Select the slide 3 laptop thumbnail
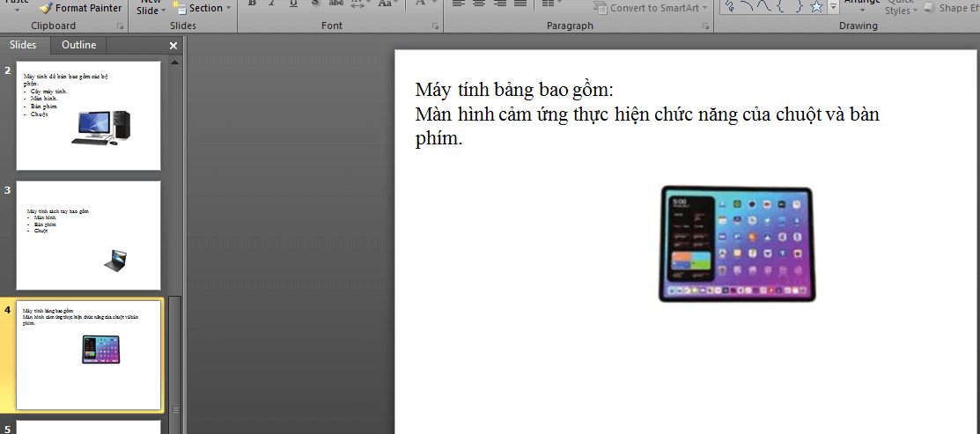 [88, 235]
